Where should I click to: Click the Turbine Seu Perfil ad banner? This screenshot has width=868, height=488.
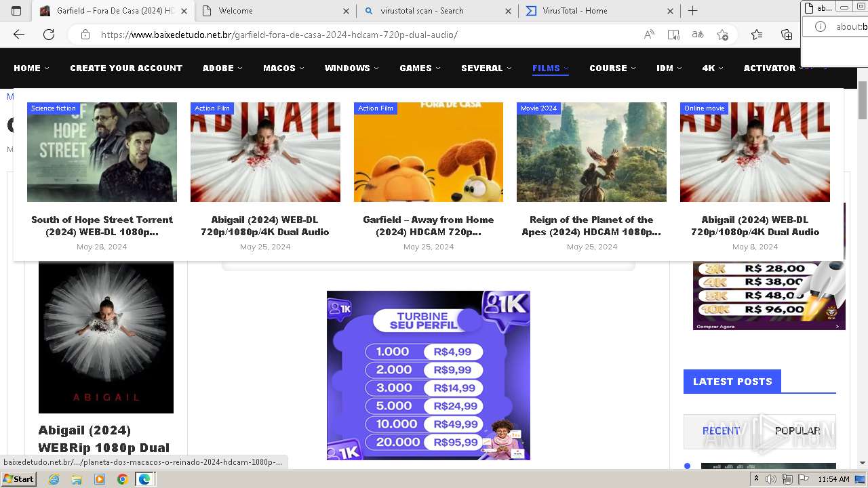click(x=429, y=375)
